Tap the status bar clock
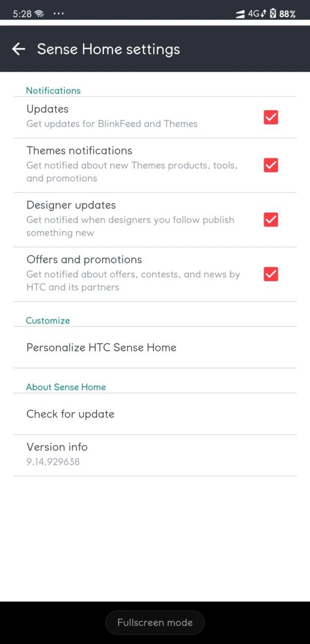Screen dimensions: 310x644 [22, 14]
